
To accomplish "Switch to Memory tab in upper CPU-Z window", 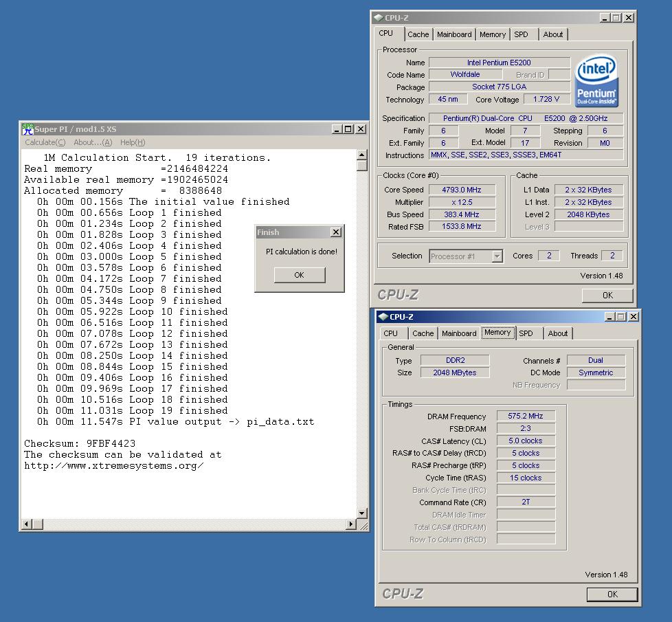I will pyautogui.click(x=493, y=34).
